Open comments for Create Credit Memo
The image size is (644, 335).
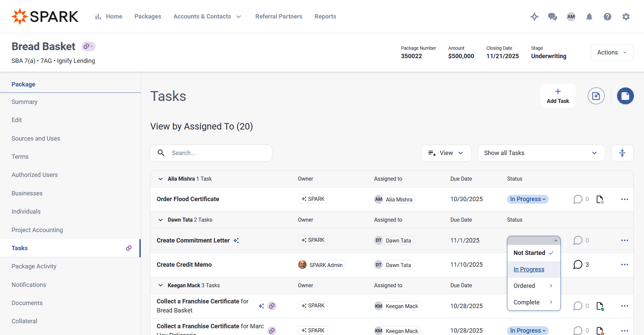pos(578,265)
